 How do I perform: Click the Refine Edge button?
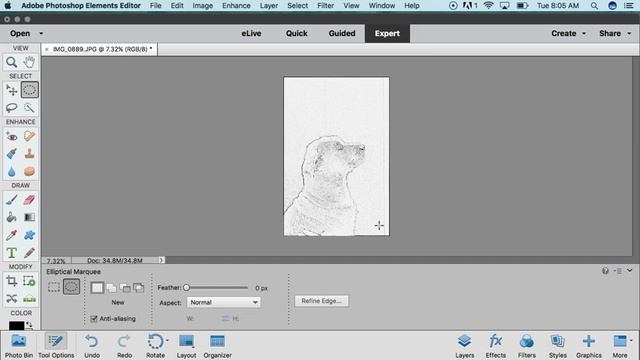click(x=322, y=301)
